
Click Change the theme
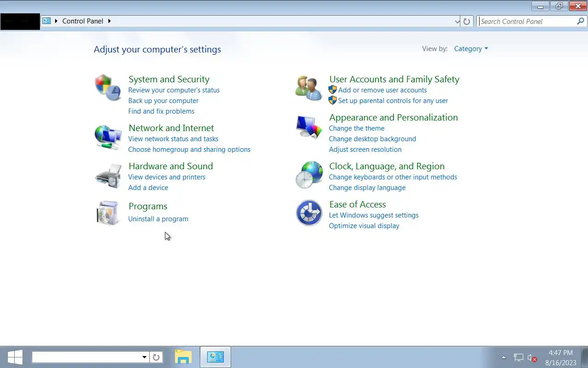coord(356,128)
